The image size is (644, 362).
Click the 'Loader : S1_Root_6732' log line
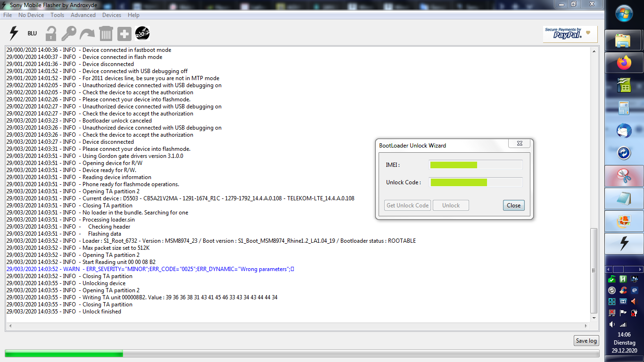[211, 241]
